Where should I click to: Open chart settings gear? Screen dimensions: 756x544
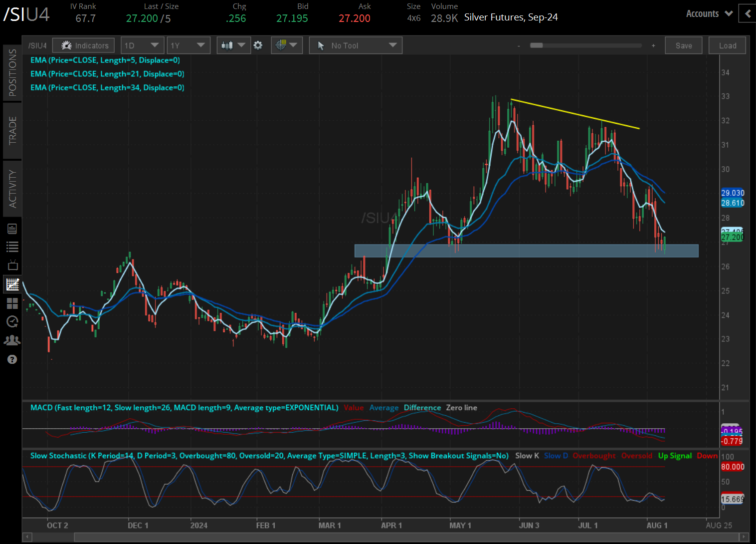point(258,45)
